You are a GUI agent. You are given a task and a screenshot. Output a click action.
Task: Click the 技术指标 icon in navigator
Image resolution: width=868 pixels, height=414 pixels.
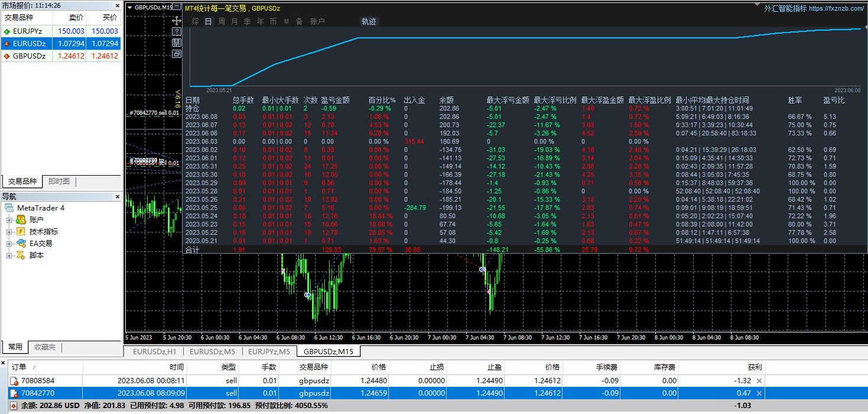[x=21, y=232]
